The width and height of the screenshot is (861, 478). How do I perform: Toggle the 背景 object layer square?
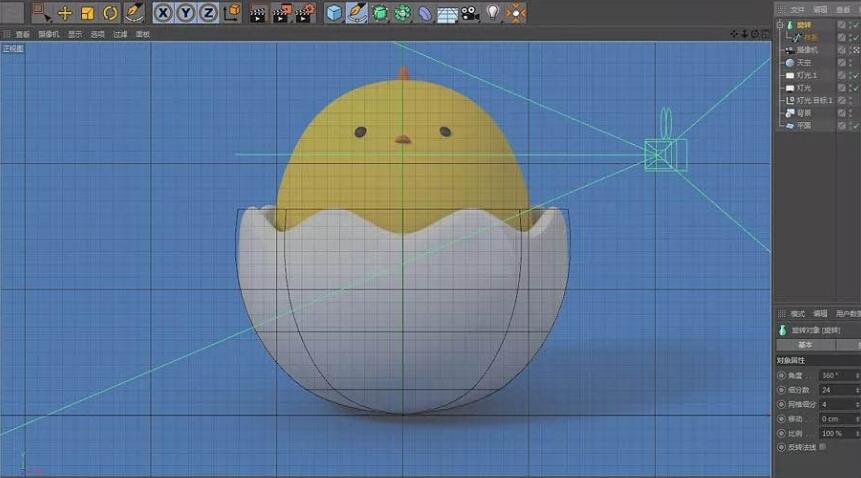coord(841,113)
